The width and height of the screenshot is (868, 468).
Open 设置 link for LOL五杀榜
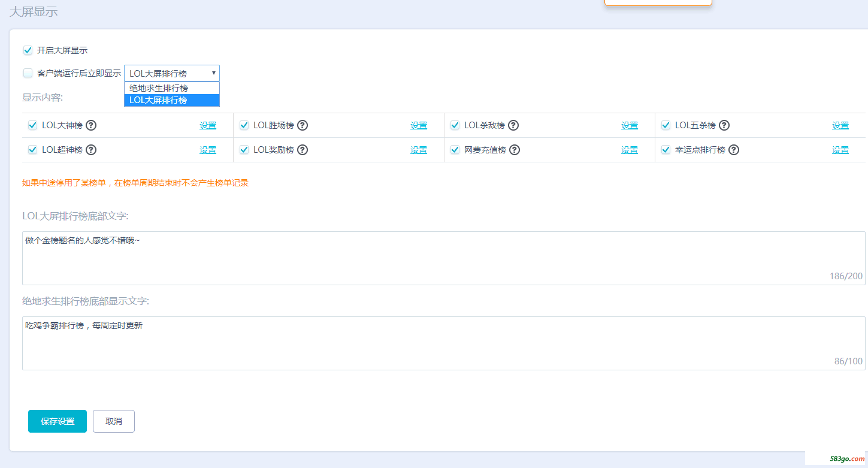(840, 125)
